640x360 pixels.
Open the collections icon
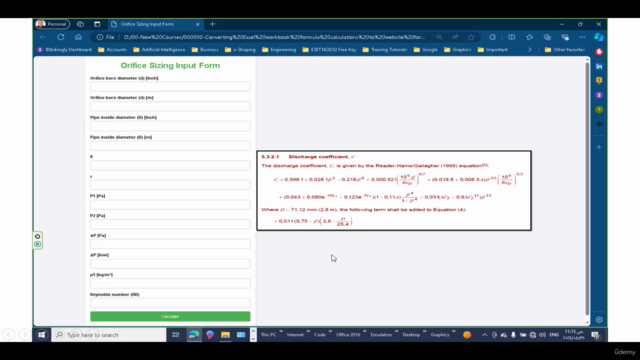pyautogui.click(x=547, y=37)
